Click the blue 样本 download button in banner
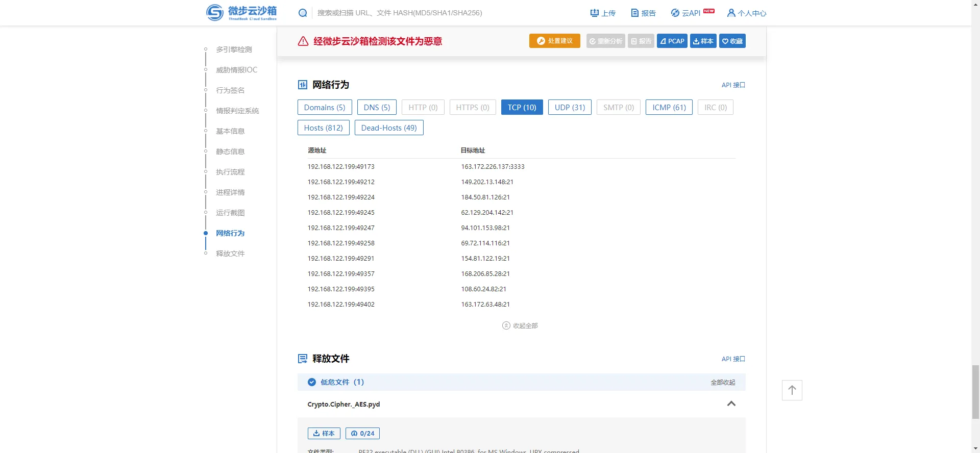Image resolution: width=980 pixels, height=453 pixels. click(703, 41)
